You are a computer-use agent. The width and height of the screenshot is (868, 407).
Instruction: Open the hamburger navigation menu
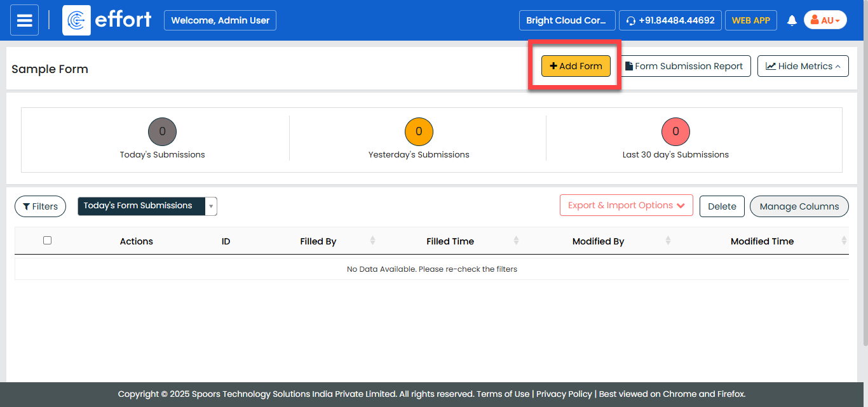pyautogui.click(x=24, y=20)
